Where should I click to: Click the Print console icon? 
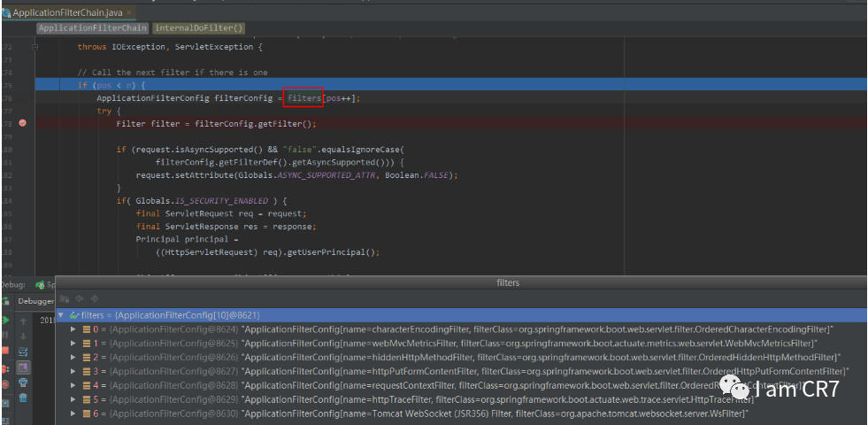coord(23,382)
